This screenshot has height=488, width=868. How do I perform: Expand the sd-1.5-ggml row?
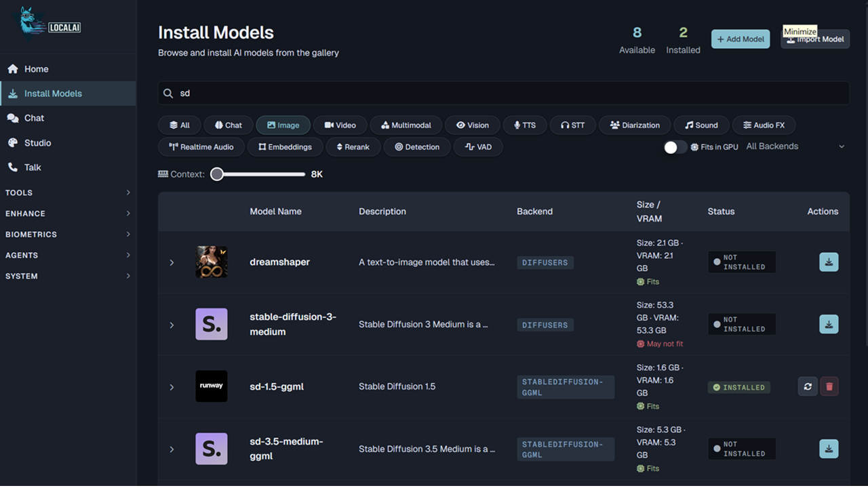172,387
